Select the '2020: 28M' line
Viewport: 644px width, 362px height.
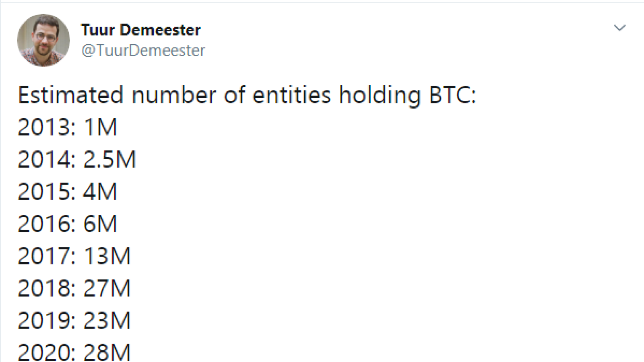(74, 352)
